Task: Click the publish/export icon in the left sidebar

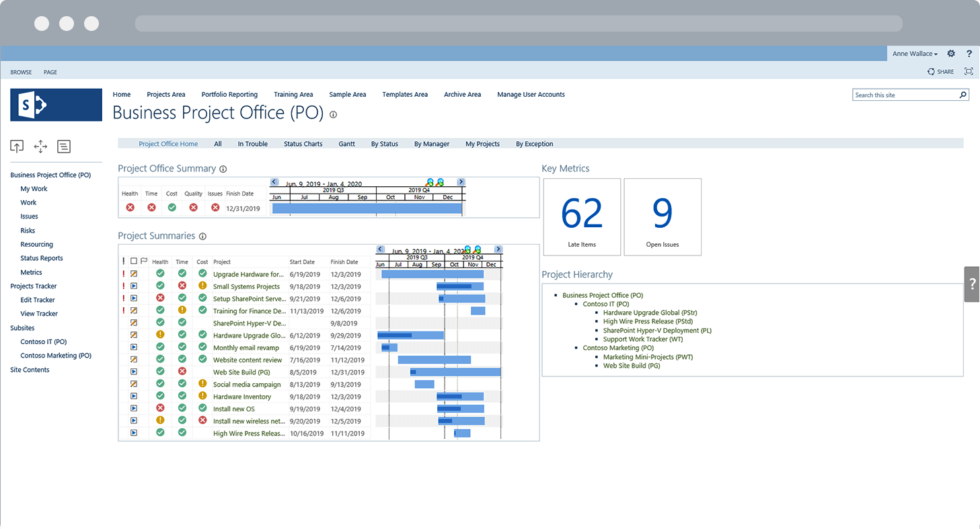Action: [x=17, y=147]
